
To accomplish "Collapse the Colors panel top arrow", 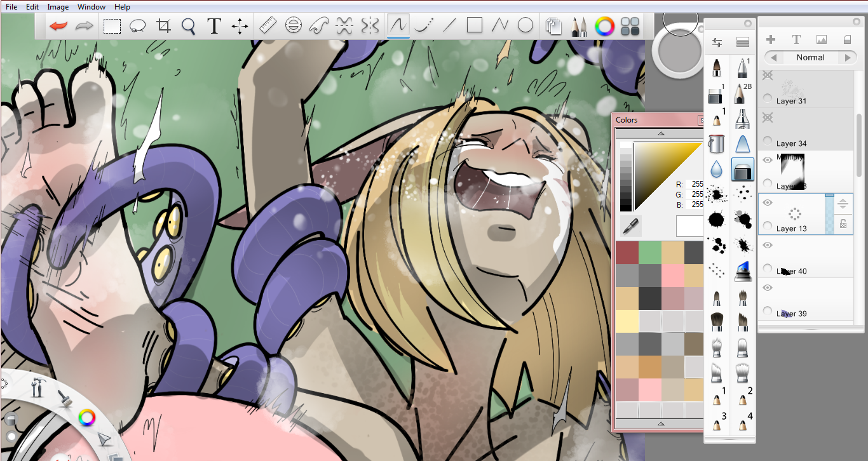I will [661, 133].
